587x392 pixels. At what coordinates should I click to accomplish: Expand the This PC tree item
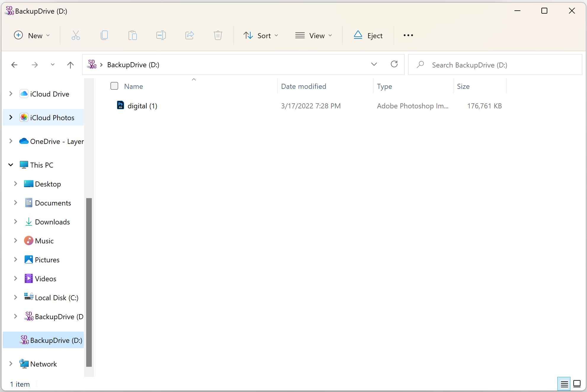[x=11, y=165]
